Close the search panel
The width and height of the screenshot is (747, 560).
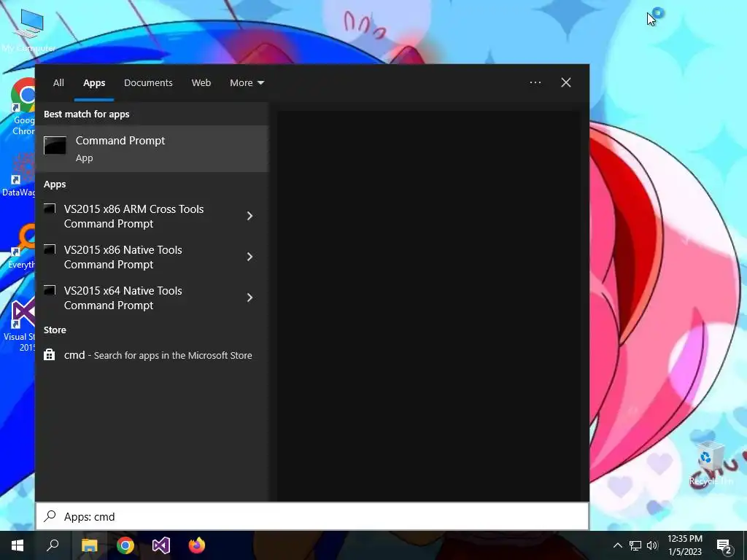point(566,82)
